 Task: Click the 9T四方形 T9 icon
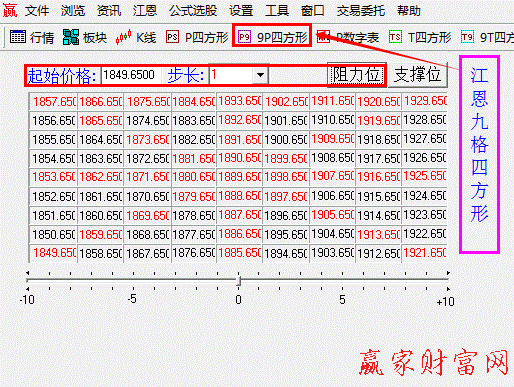467,37
